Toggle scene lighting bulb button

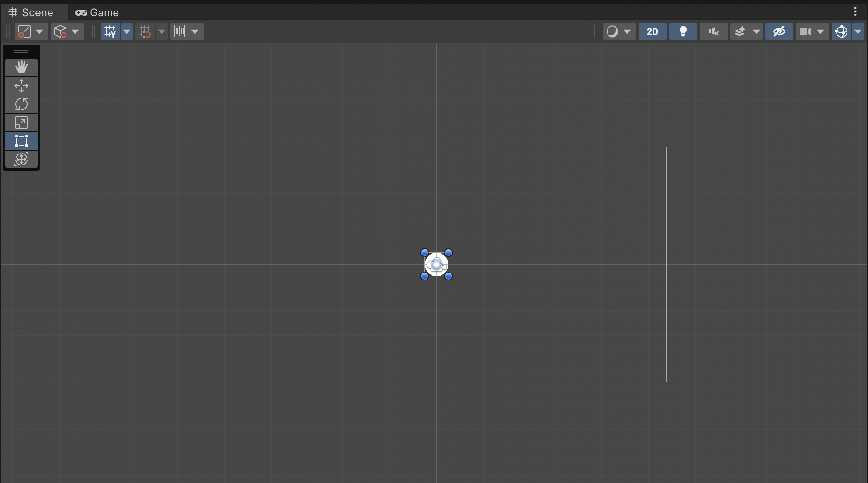pyautogui.click(x=683, y=31)
